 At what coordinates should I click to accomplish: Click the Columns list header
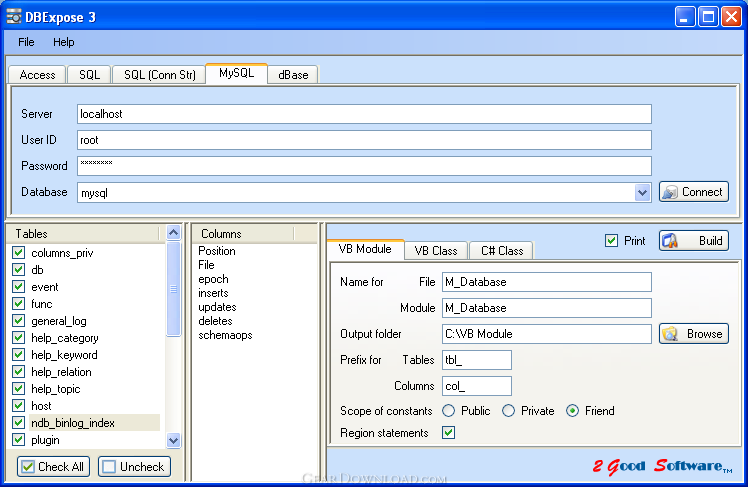point(244,233)
